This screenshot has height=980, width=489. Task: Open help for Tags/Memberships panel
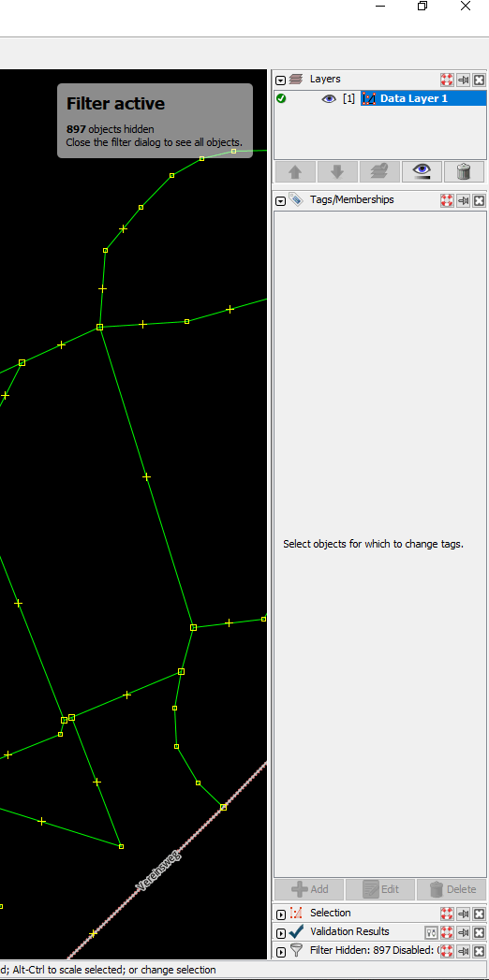pos(447,200)
